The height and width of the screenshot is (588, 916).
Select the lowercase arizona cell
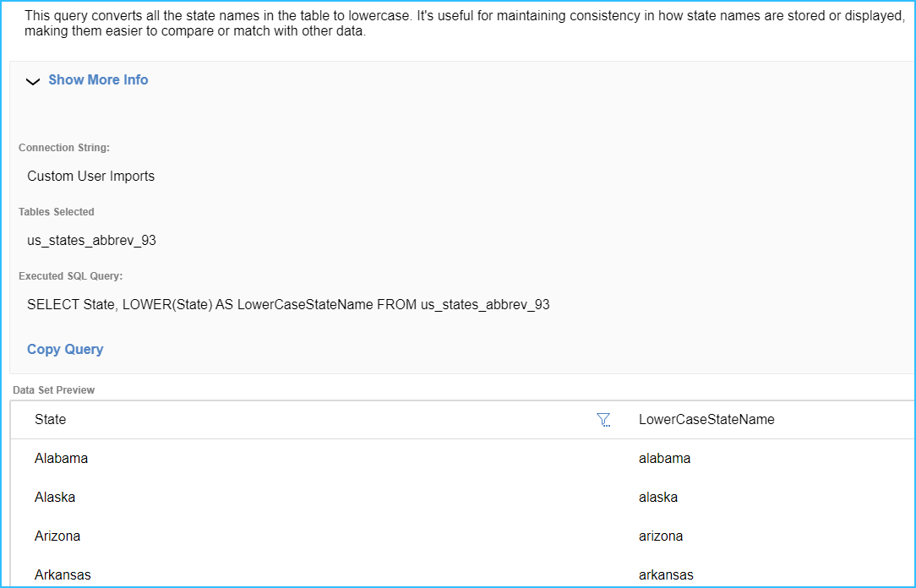point(660,536)
